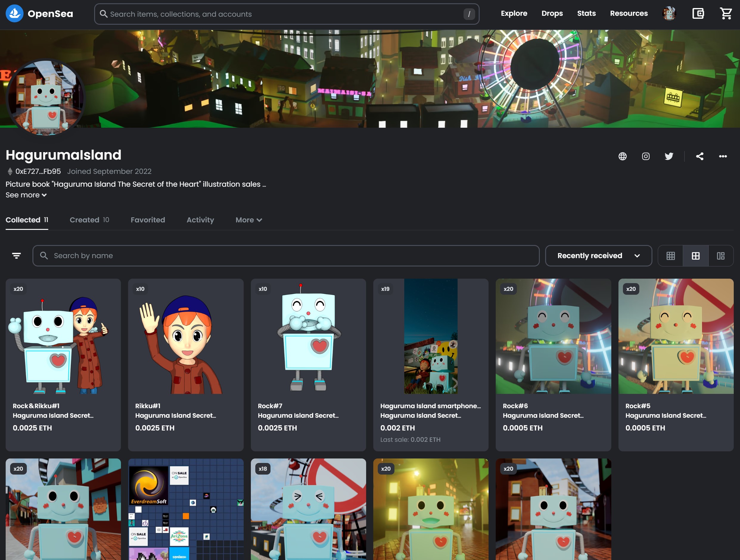The width and height of the screenshot is (740, 560).
Task: Click the share profile icon
Action: tap(699, 156)
